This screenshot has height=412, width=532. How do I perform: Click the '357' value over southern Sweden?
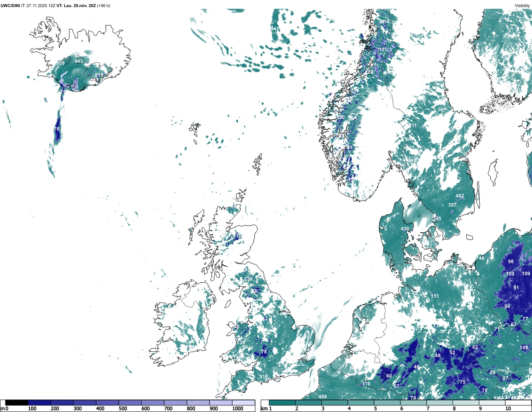click(x=452, y=205)
